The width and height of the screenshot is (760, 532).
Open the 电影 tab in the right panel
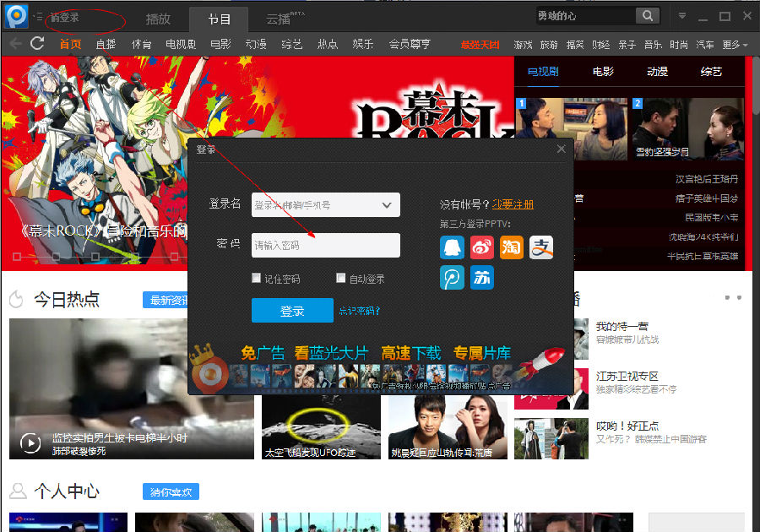click(x=603, y=72)
